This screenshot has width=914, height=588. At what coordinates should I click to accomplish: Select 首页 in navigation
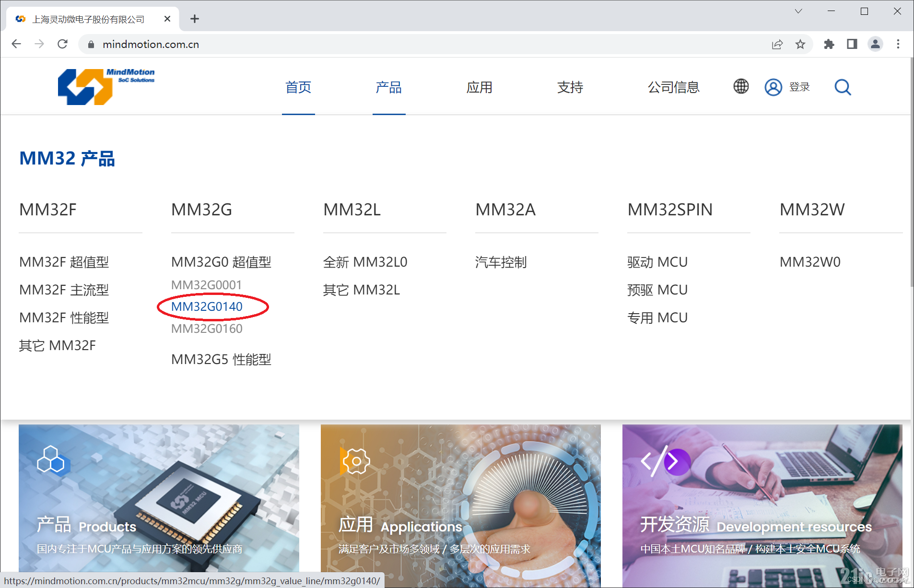coord(298,87)
